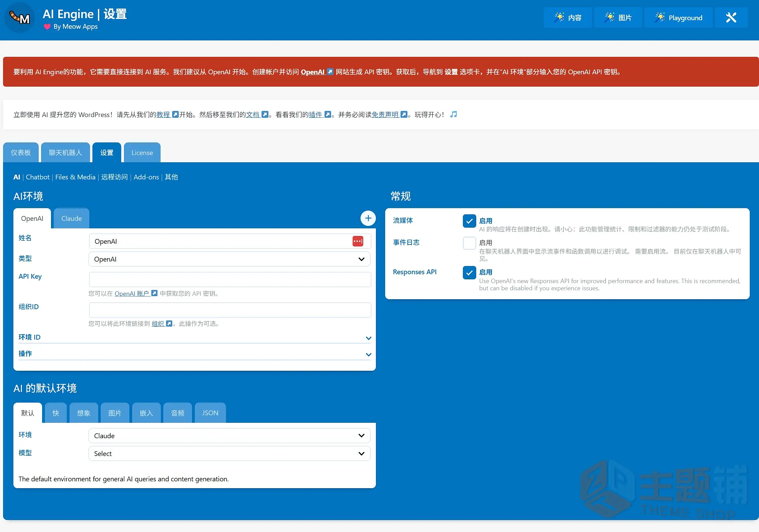This screenshot has width=759, height=532.
Task: Open the 模型 model Select dropdown
Action: point(230,454)
